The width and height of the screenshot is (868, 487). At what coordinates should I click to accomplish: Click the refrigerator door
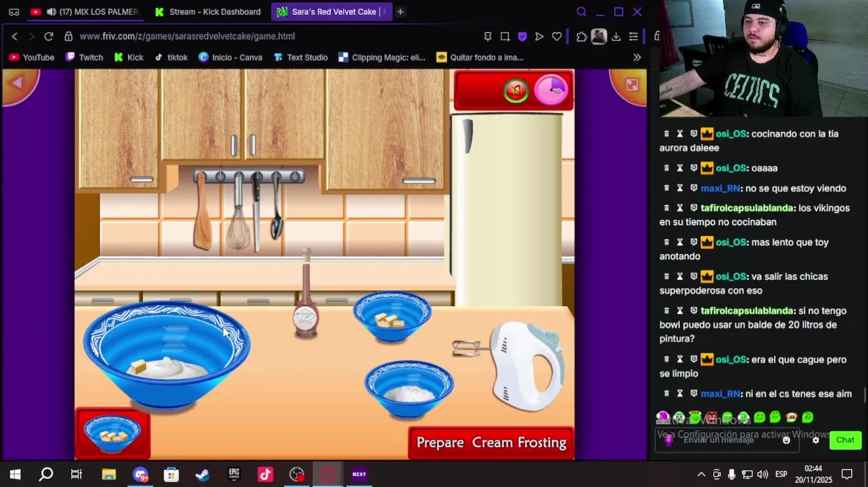click(x=506, y=210)
